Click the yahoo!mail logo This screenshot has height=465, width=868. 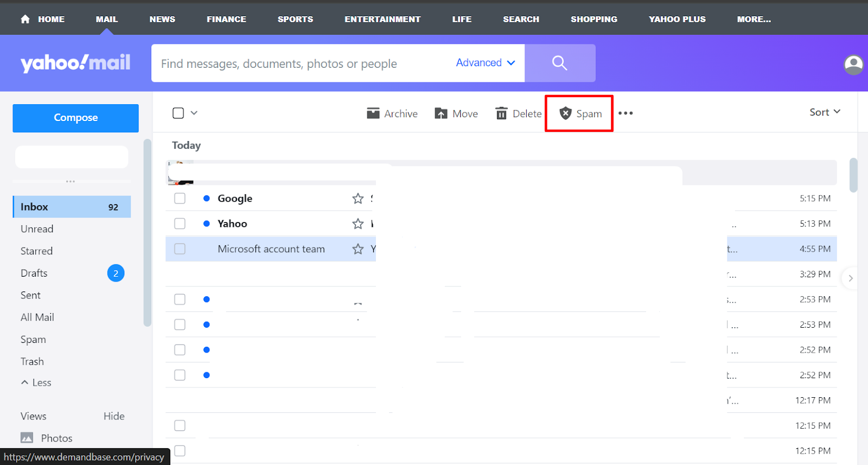pyautogui.click(x=75, y=63)
